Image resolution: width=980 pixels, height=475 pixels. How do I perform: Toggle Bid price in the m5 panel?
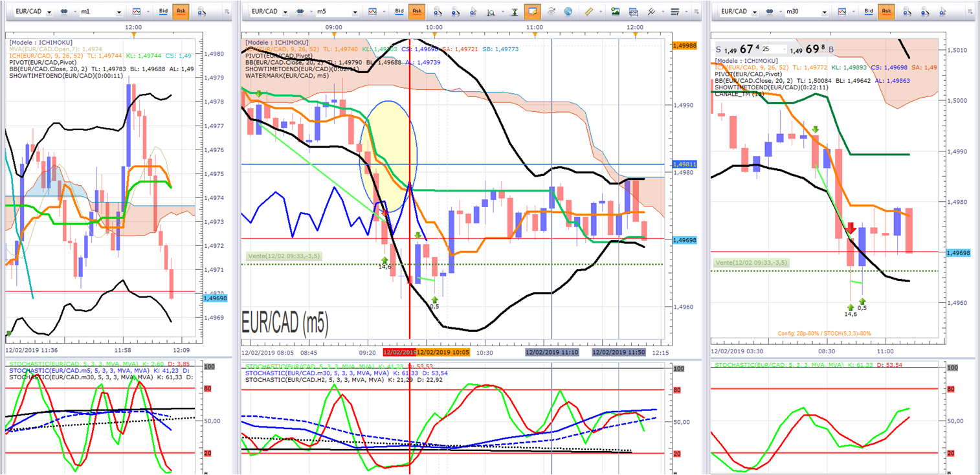coord(399,12)
